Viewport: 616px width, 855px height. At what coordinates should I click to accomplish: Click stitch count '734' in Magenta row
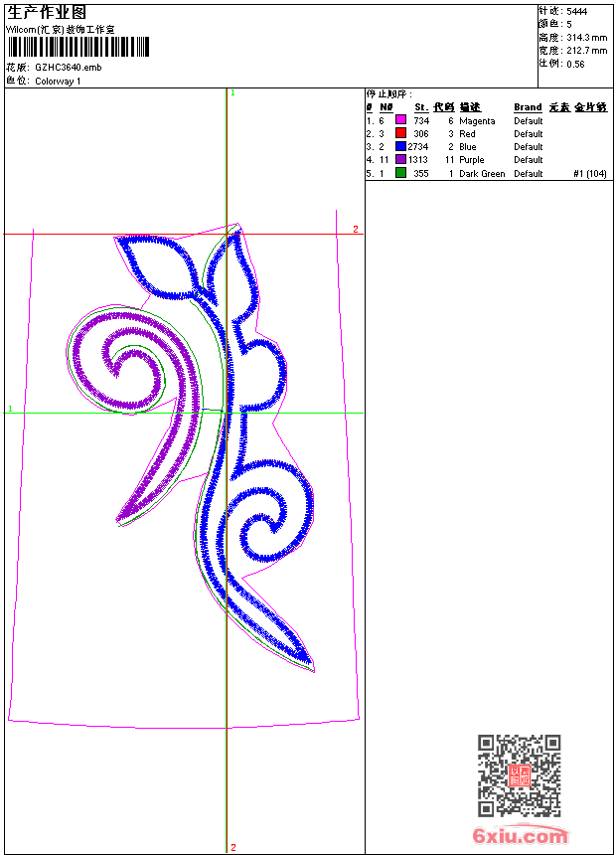click(x=421, y=121)
